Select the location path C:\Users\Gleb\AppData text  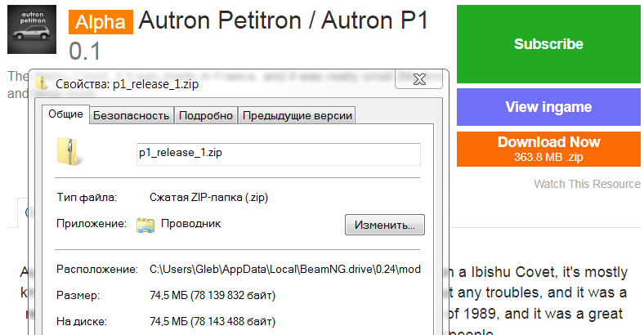[x=285, y=270]
